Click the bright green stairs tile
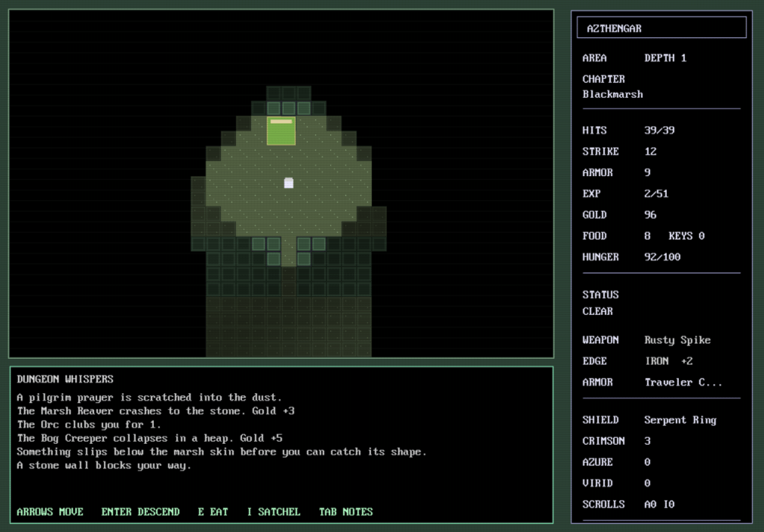Screen dimensions: 764x532 click(281, 131)
